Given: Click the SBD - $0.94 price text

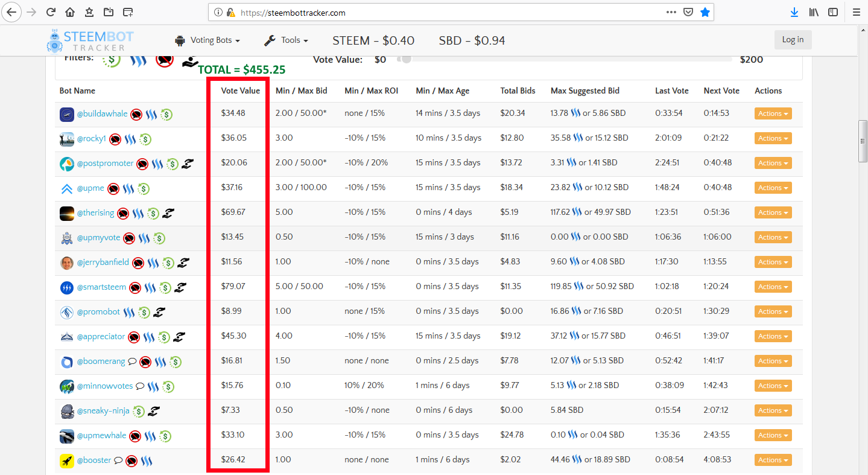Looking at the screenshot, I should (472, 40).
